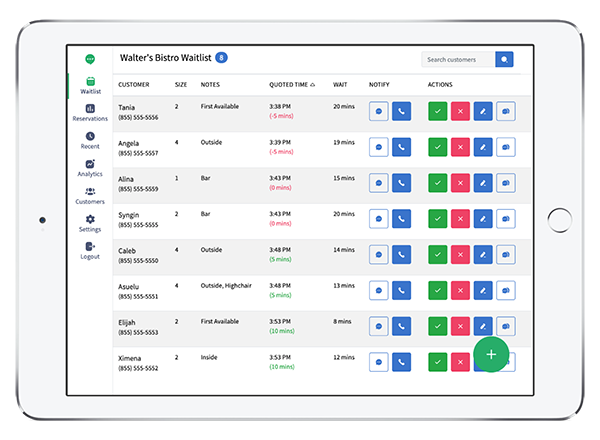Image resolution: width=600 pixels, height=440 pixels.
Task: Send a text message to Syngin
Action: tap(379, 219)
